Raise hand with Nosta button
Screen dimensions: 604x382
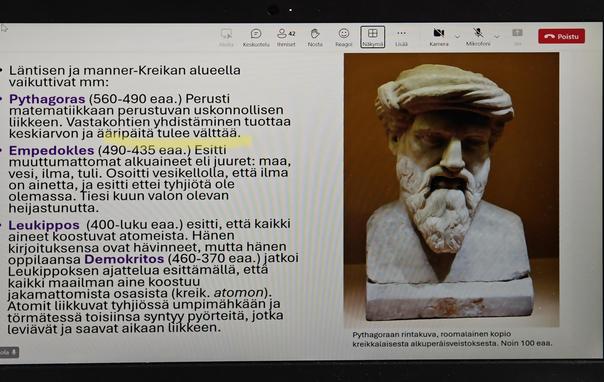click(315, 38)
